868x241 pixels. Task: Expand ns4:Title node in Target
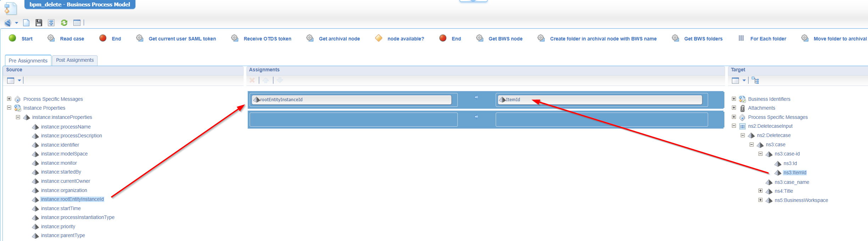pos(761,191)
